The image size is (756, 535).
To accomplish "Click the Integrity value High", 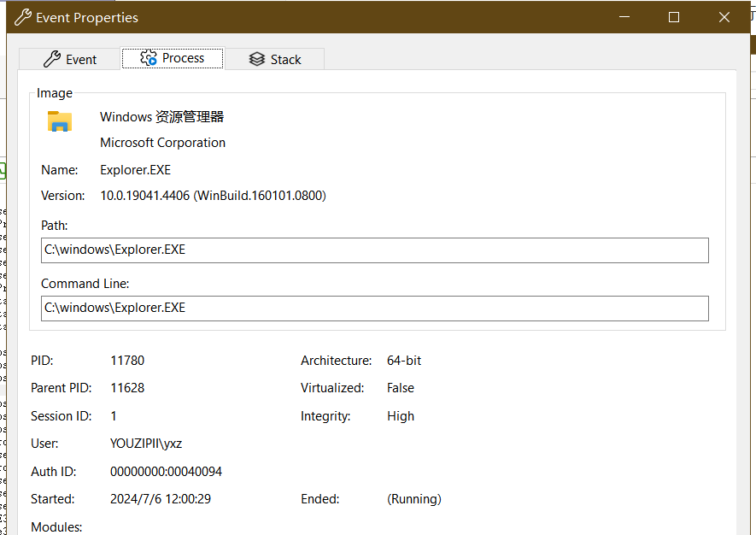I will pos(401,416).
